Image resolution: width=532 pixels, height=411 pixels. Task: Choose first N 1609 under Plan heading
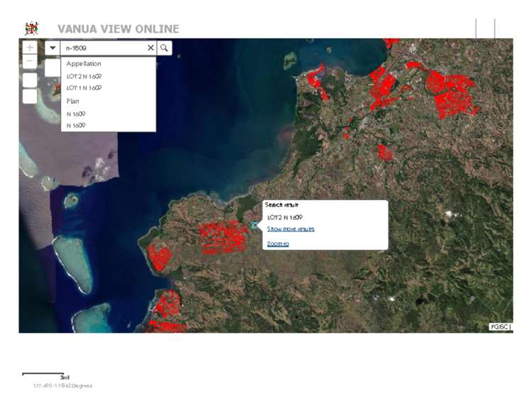click(78, 114)
